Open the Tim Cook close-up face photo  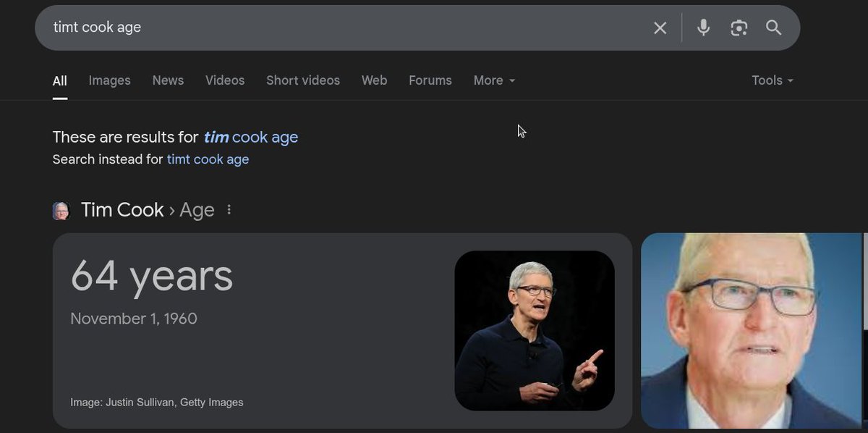752,331
